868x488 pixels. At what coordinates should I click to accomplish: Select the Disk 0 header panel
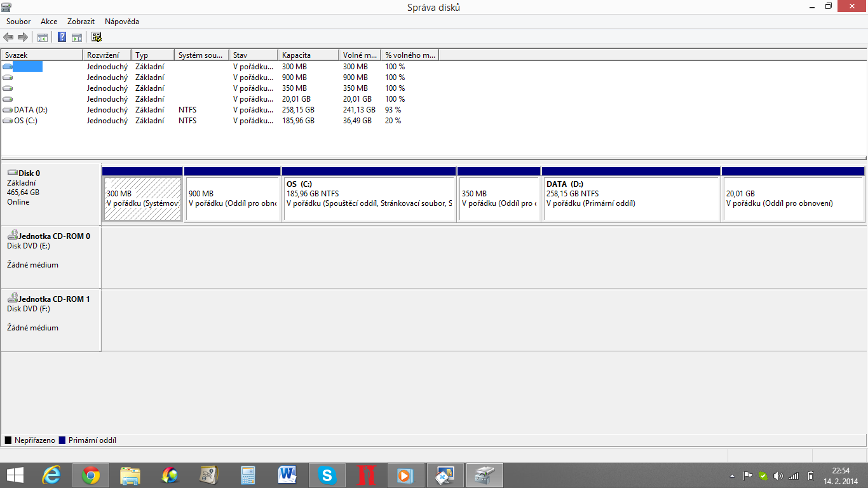[51, 194]
